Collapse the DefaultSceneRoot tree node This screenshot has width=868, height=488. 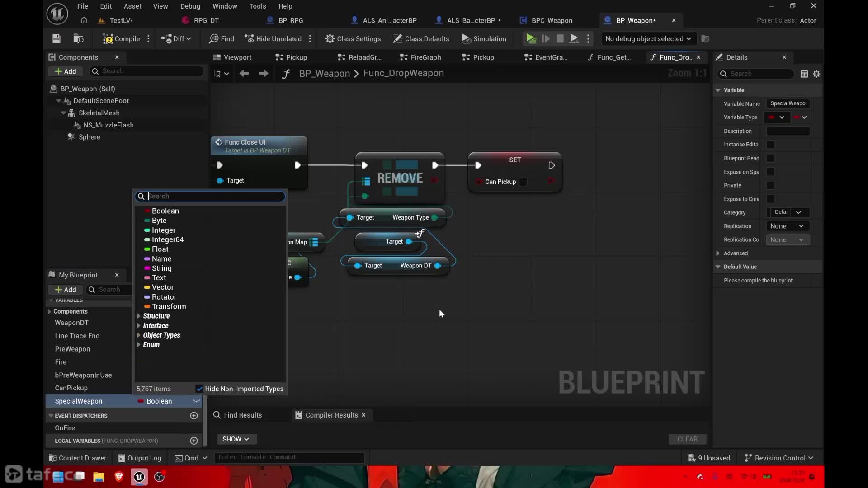[x=58, y=101]
